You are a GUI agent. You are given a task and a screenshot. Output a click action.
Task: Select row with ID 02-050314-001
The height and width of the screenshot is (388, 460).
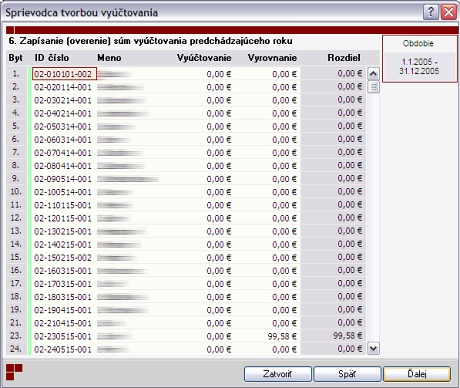[x=63, y=127]
